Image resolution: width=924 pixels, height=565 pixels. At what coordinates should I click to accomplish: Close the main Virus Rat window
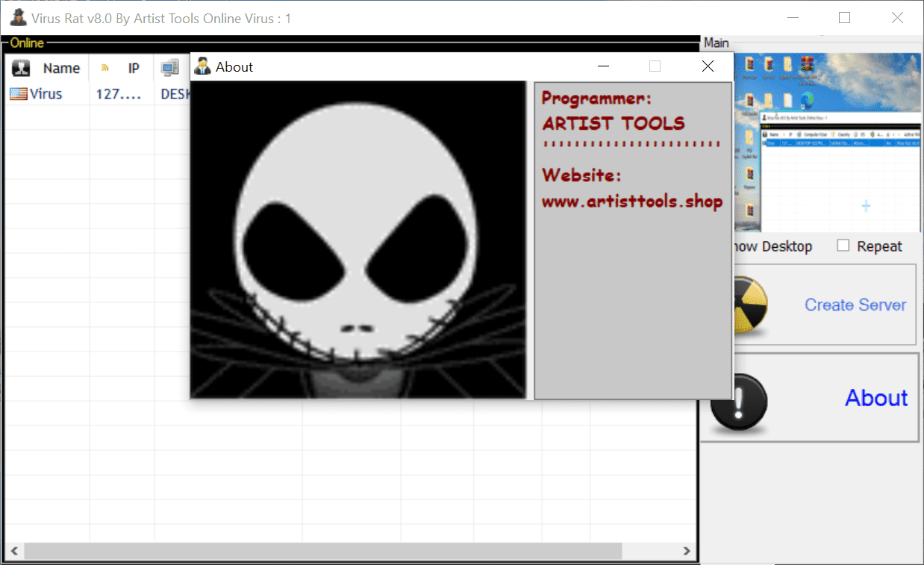tap(897, 17)
